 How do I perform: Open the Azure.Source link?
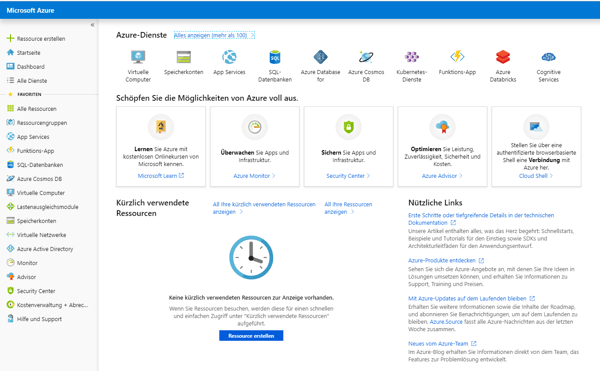pos(446,322)
